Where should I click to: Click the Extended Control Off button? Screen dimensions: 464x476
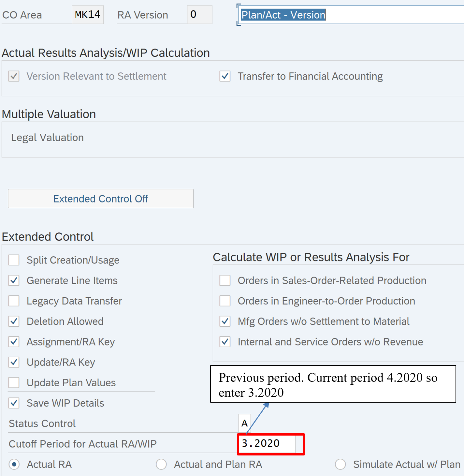pos(100,199)
